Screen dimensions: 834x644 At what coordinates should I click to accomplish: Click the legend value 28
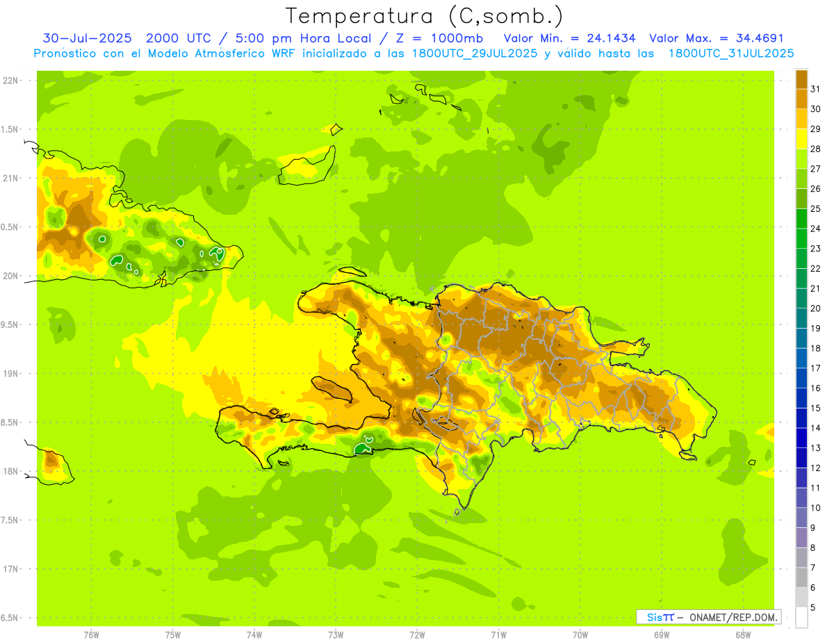click(816, 149)
